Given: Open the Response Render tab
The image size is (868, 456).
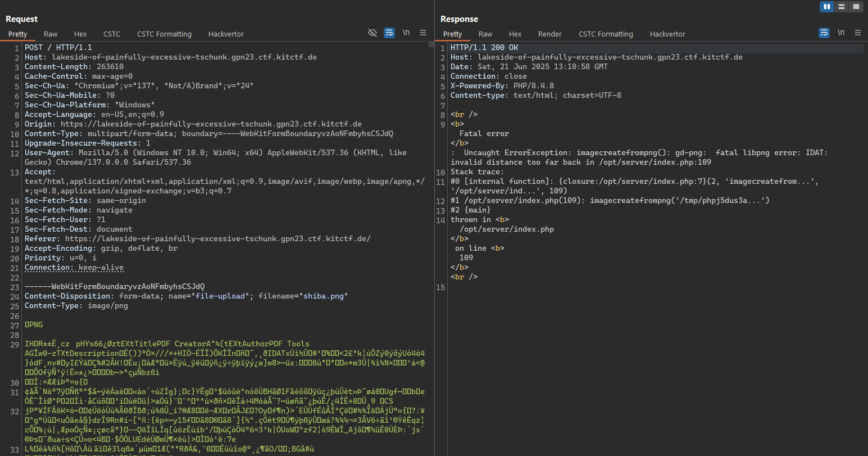Looking at the screenshot, I should tap(550, 34).
